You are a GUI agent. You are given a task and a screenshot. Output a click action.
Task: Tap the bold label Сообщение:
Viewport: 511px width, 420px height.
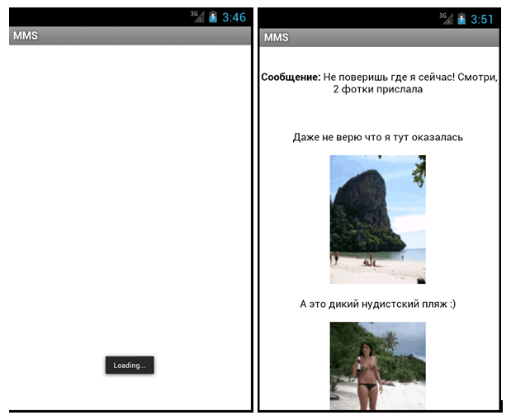[x=291, y=78]
